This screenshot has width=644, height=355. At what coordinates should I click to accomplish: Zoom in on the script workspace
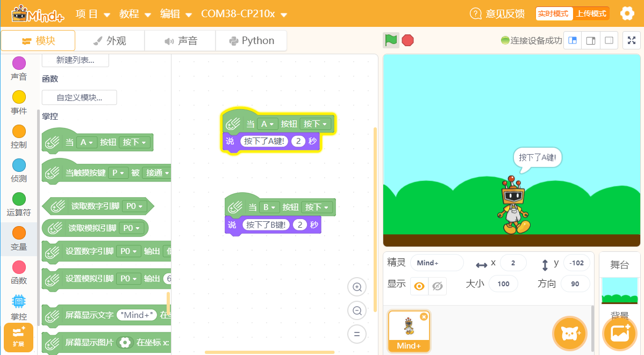pyautogui.click(x=357, y=287)
